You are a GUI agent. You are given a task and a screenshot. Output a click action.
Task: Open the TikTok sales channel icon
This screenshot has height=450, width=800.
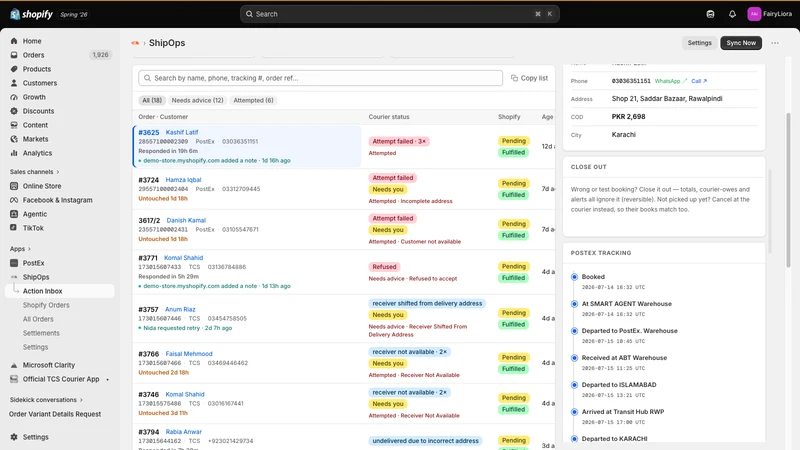coord(14,228)
